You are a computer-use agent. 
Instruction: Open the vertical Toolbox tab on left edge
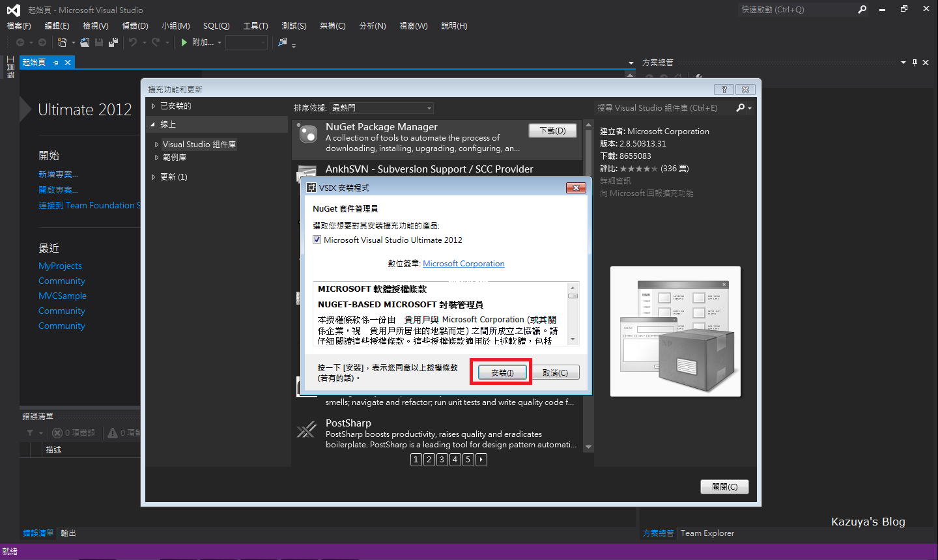10,67
